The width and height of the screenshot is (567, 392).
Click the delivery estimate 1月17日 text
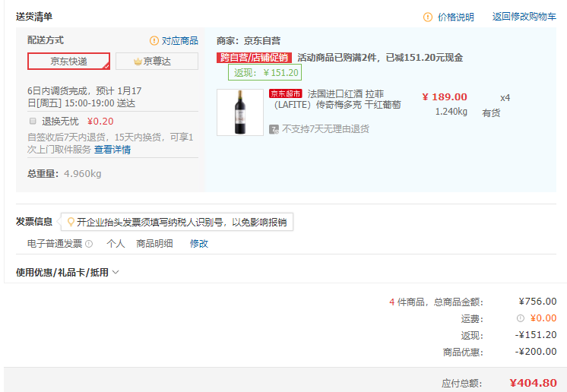pos(84,96)
